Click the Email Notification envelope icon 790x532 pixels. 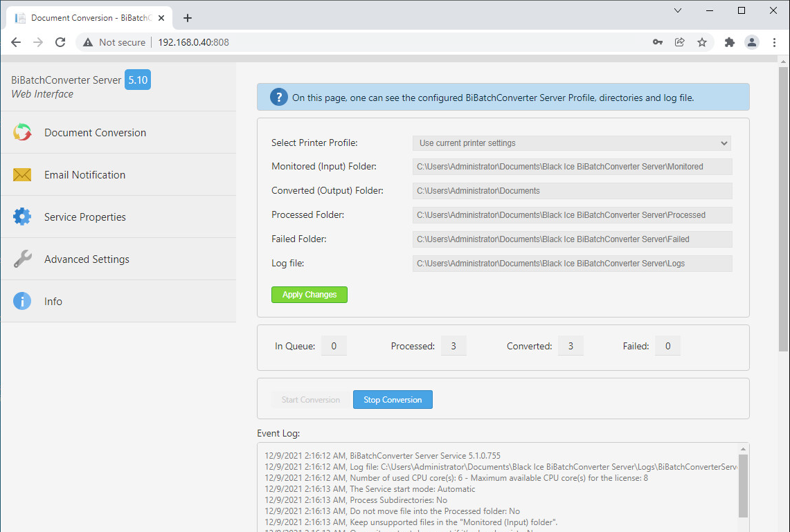tap(22, 175)
